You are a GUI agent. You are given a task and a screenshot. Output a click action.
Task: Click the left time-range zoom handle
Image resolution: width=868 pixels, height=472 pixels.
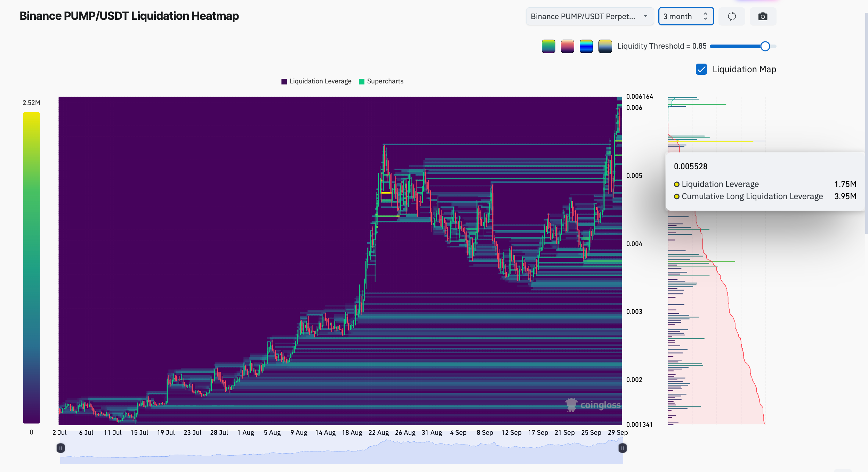pos(61,448)
